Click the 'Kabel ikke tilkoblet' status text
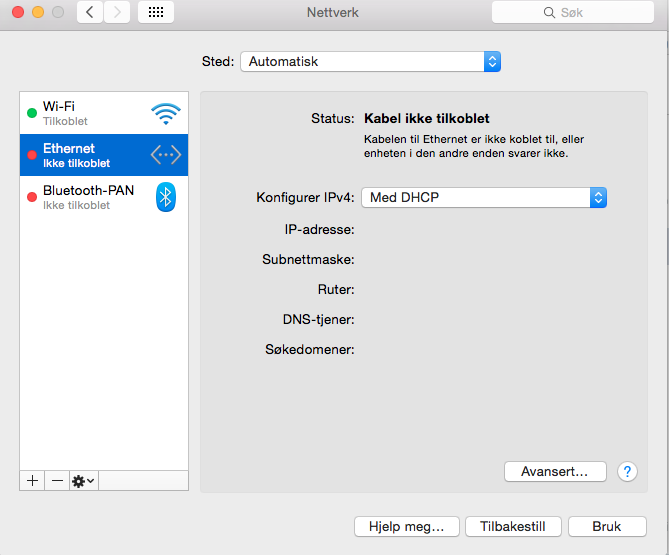669x555 pixels. [x=427, y=118]
